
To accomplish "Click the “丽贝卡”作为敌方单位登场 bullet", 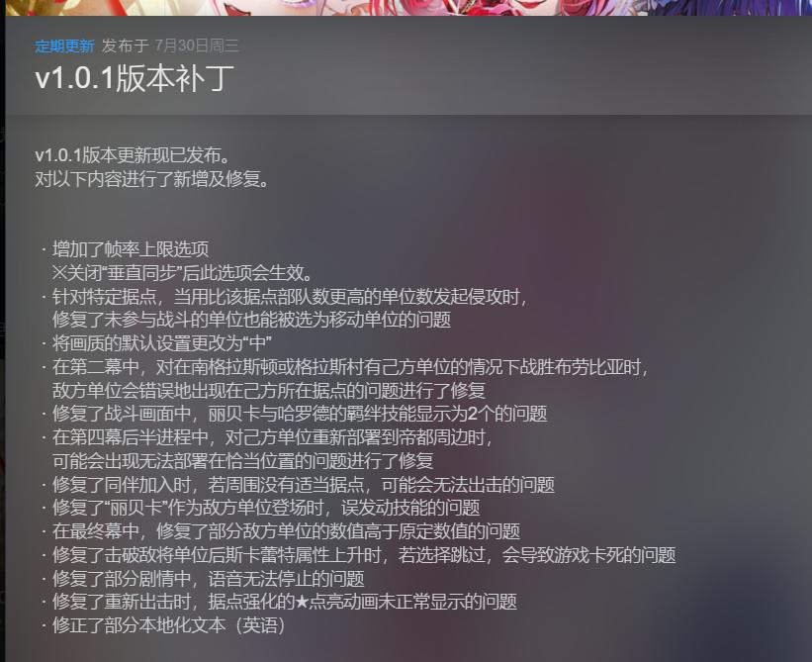I will click(x=266, y=508).
